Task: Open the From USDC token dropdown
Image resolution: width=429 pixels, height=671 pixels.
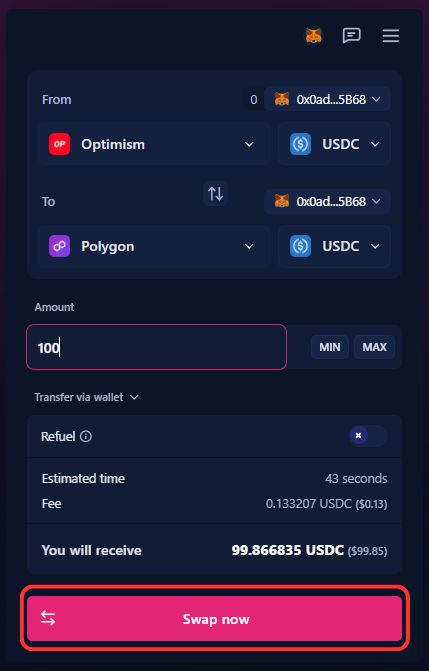Action: (x=334, y=144)
